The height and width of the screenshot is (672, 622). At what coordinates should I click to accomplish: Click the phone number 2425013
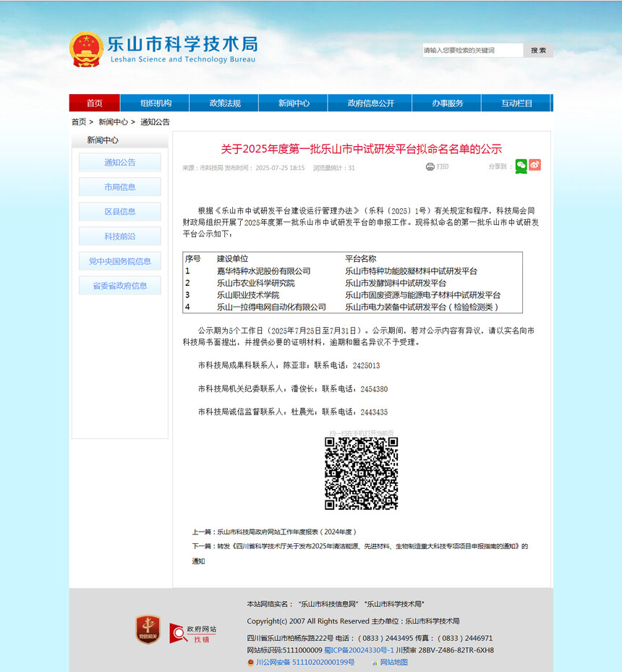(x=366, y=365)
